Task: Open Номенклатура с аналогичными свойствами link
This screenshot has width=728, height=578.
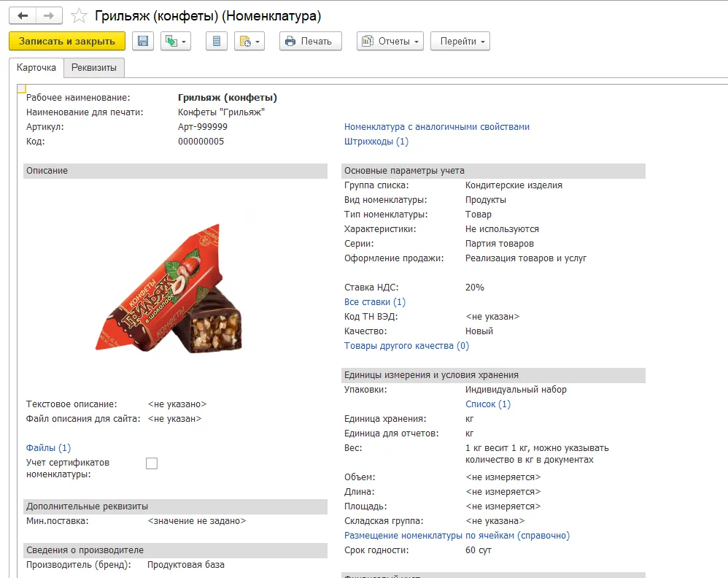Action: pyautogui.click(x=436, y=127)
